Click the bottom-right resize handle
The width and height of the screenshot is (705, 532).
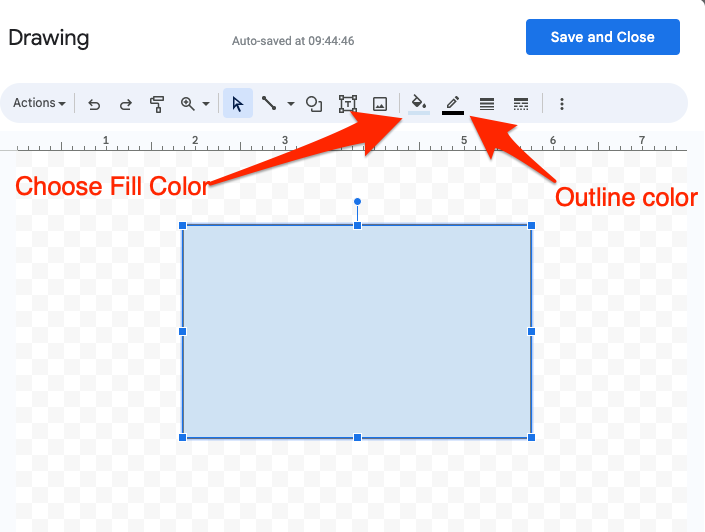tap(531, 438)
